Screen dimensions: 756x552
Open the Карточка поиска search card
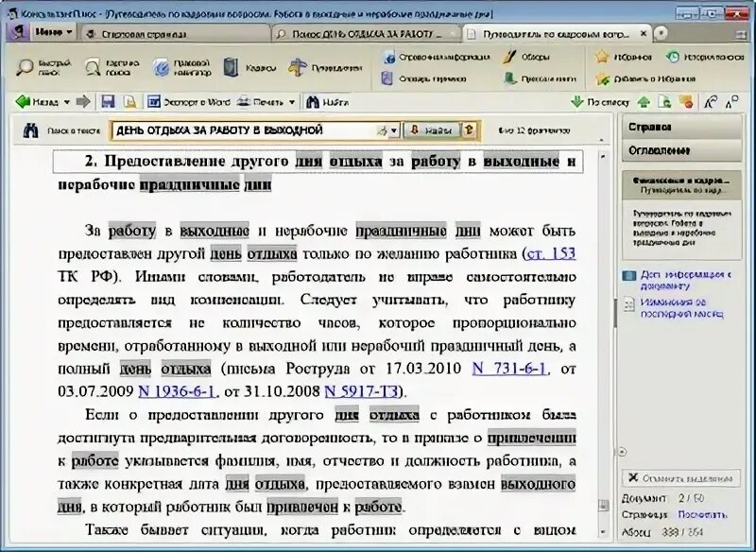(x=112, y=67)
